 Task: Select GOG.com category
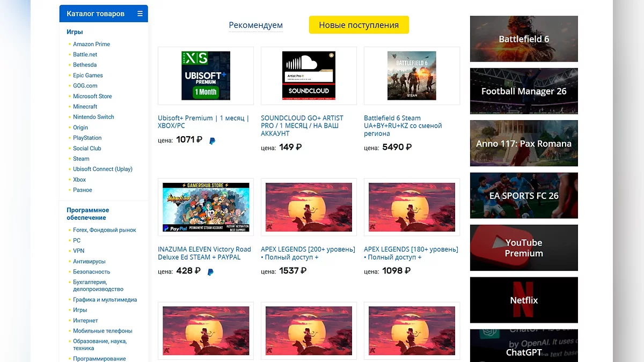tap(85, 86)
